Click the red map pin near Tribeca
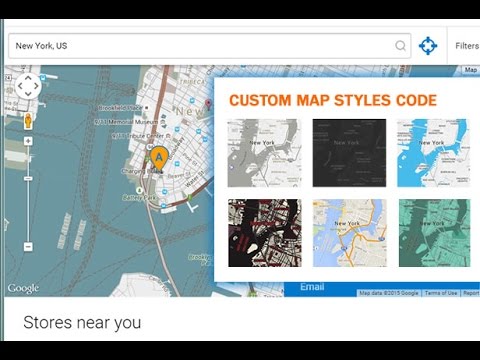 tap(209, 104)
